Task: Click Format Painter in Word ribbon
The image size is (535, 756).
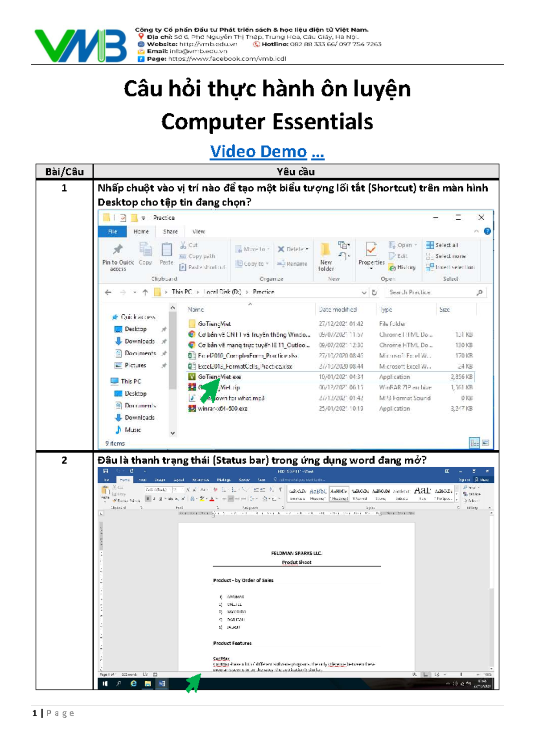Action: (126, 501)
